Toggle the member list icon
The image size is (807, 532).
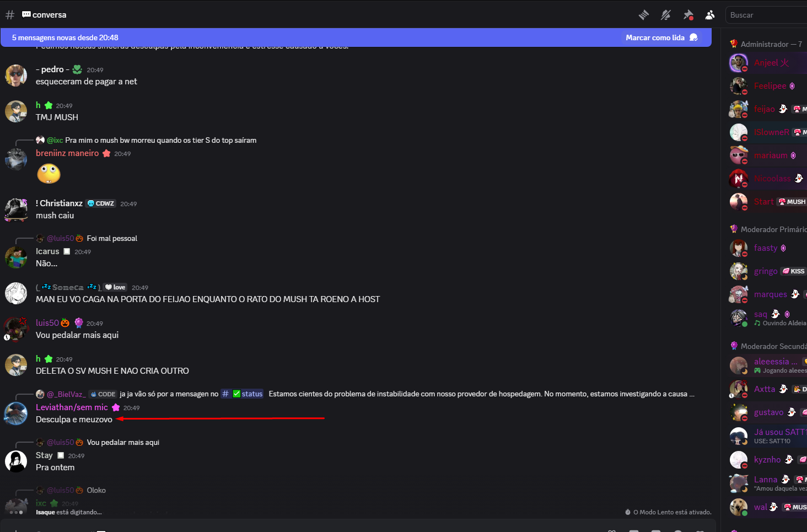point(710,15)
